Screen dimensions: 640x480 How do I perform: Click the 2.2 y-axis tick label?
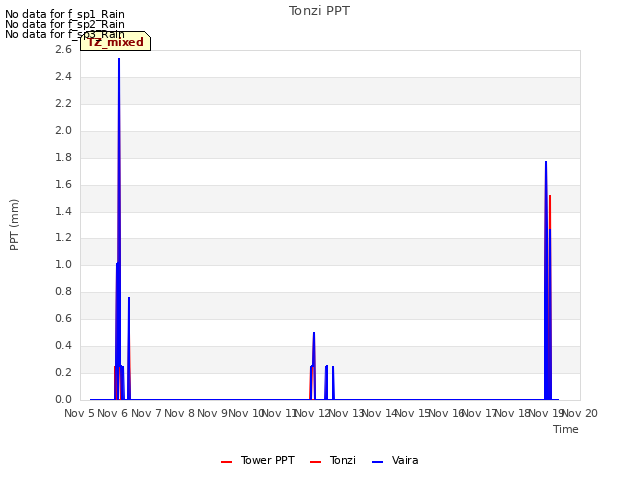[63, 103]
